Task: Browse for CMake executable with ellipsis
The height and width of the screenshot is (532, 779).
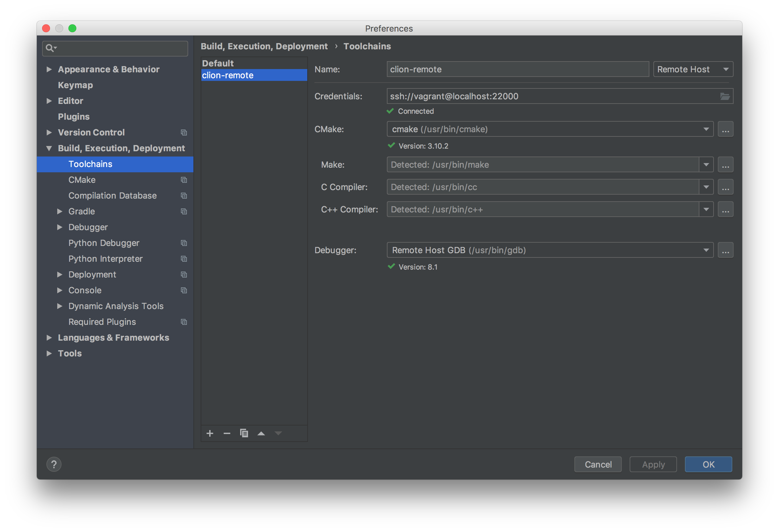Action: click(725, 129)
